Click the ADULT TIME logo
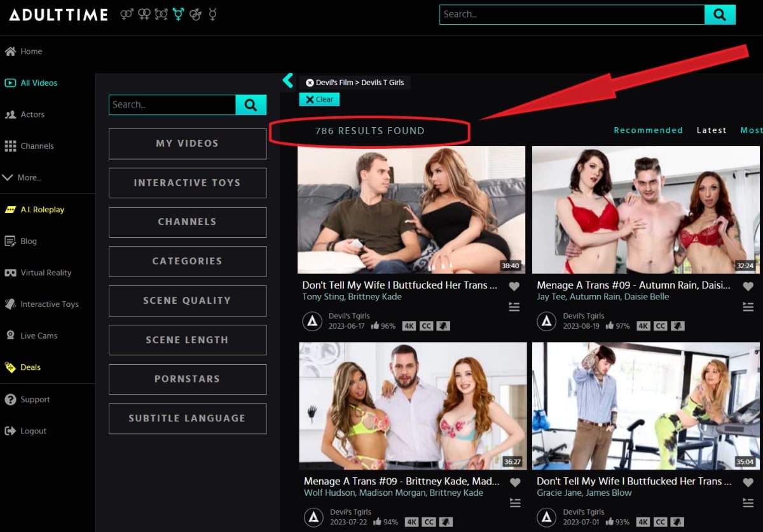This screenshot has width=763, height=532. (58, 15)
